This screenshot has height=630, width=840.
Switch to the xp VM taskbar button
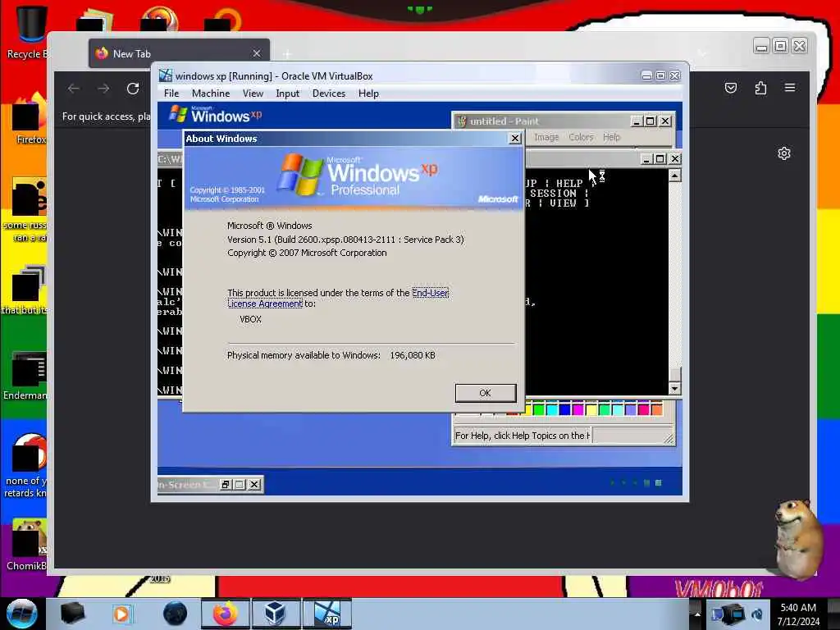tap(326, 614)
